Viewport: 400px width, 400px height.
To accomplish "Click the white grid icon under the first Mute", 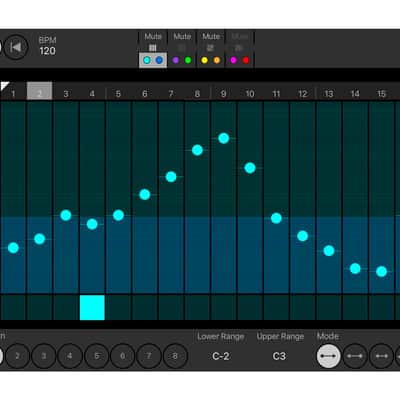I will click(153, 48).
